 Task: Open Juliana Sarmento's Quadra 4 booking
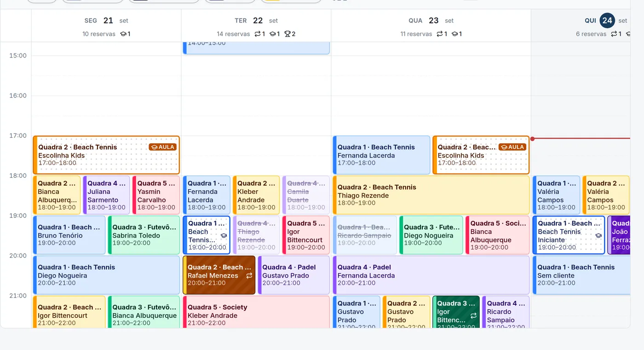coord(106,195)
